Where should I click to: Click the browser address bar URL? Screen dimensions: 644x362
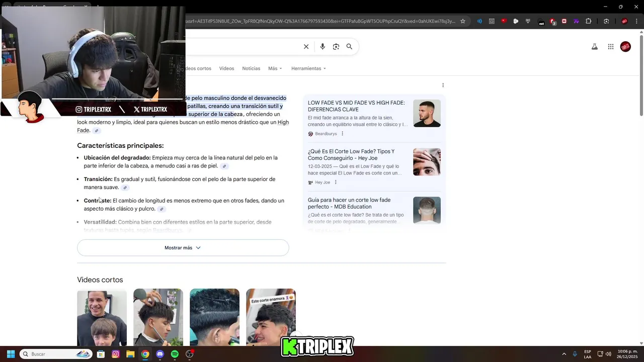click(320, 21)
